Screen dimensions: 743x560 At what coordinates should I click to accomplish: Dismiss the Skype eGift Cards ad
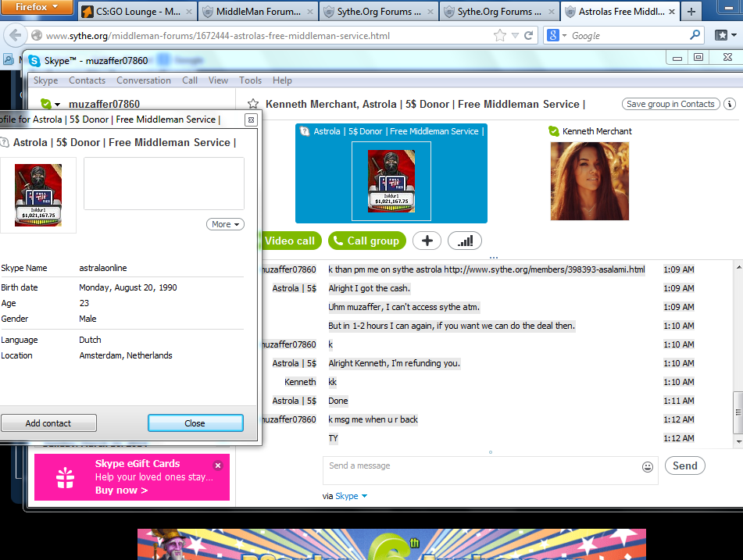pyautogui.click(x=218, y=465)
